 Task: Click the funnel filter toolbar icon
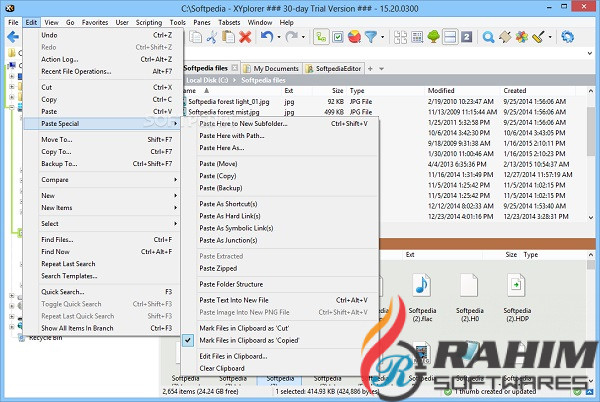pos(371,38)
